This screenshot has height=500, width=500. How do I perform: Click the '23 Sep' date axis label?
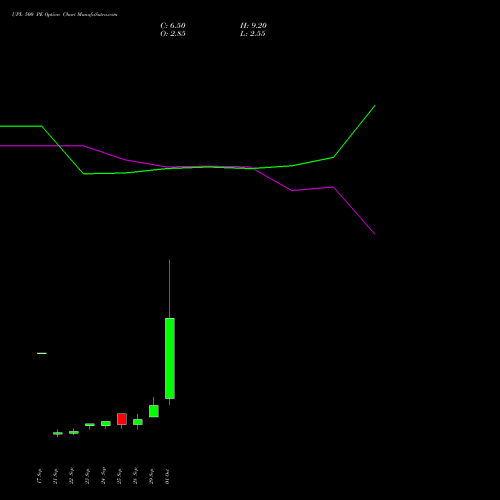coord(87,476)
